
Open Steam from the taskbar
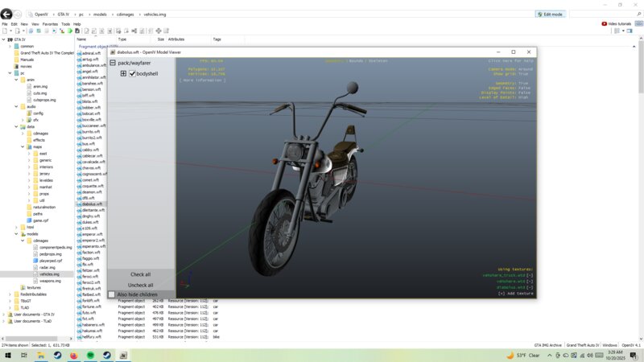coord(56,355)
